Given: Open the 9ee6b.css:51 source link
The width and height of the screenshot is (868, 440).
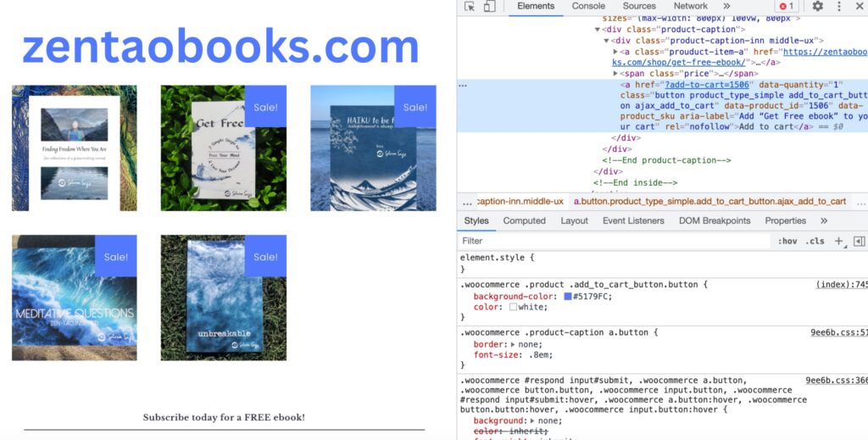Looking at the screenshot, I should click(839, 332).
